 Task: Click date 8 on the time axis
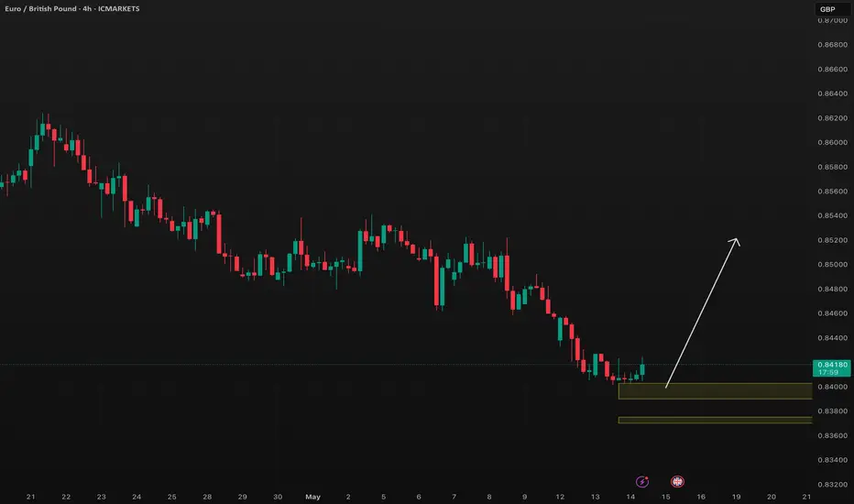coord(489,497)
